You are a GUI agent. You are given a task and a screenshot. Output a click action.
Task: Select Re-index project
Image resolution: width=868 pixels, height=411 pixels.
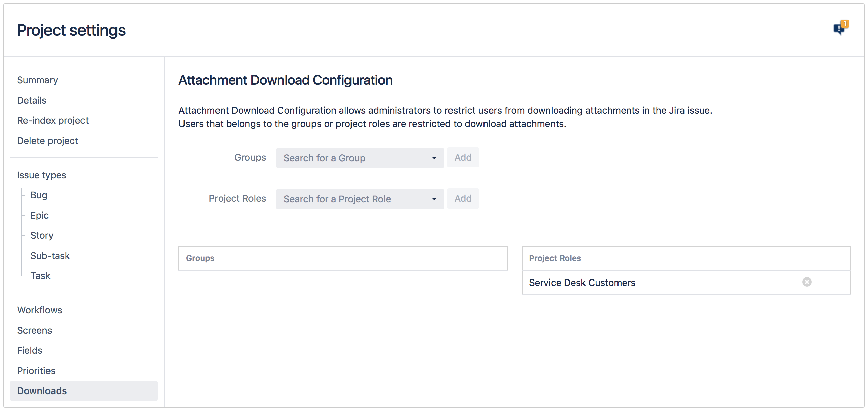53,120
